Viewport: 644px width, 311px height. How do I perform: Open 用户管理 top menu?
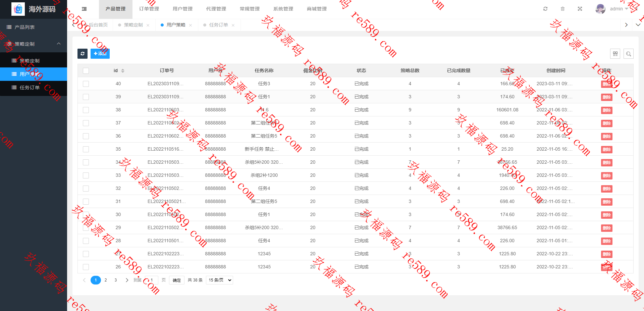click(x=182, y=9)
